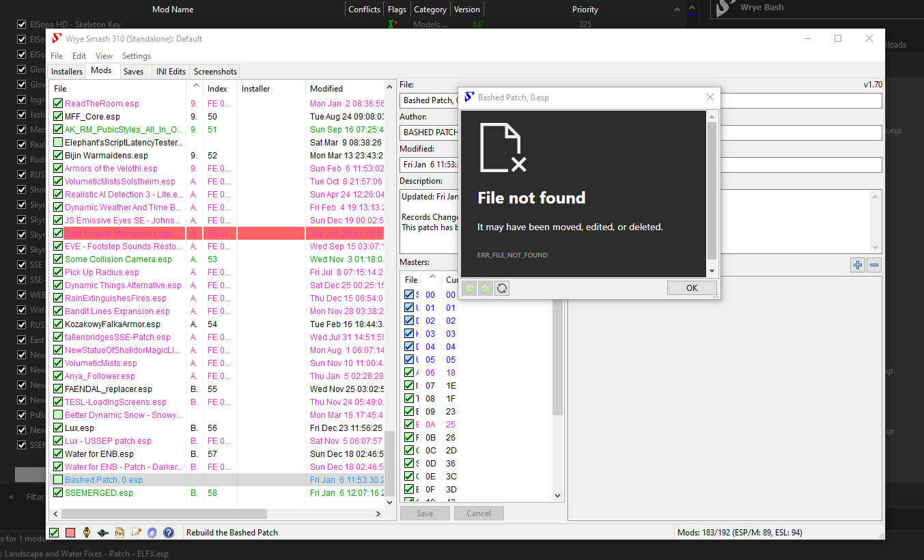Click OK in the File not found dialog

tap(692, 288)
